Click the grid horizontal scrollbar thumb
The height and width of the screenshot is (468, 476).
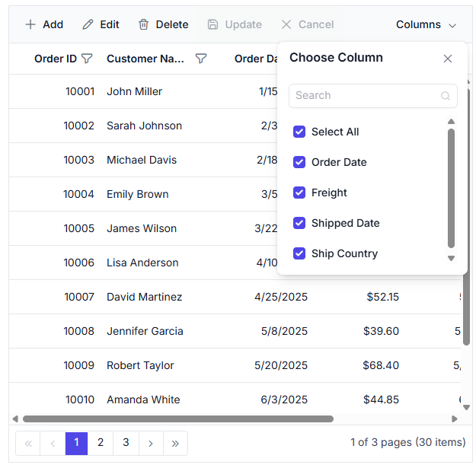point(178,419)
